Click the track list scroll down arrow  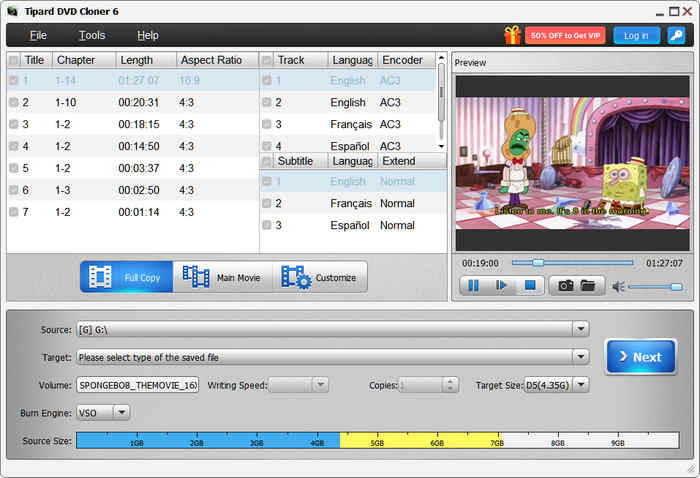pos(441,146)
